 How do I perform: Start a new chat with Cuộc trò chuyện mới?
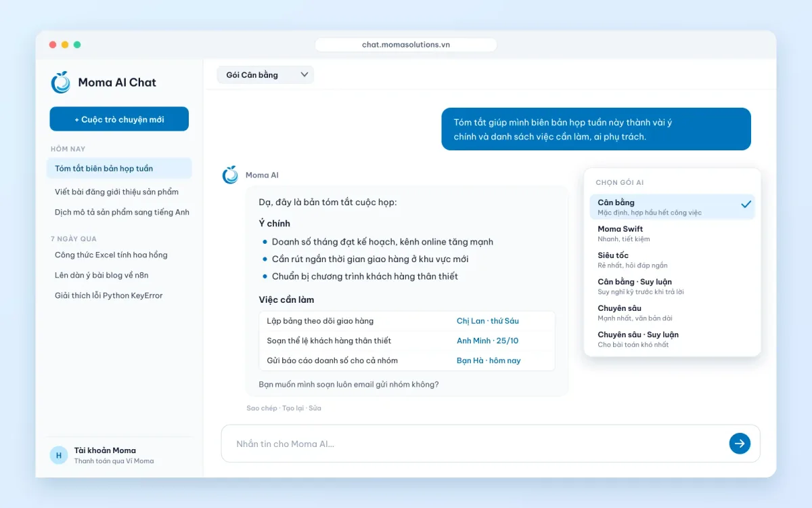click(x=119, y=119)
